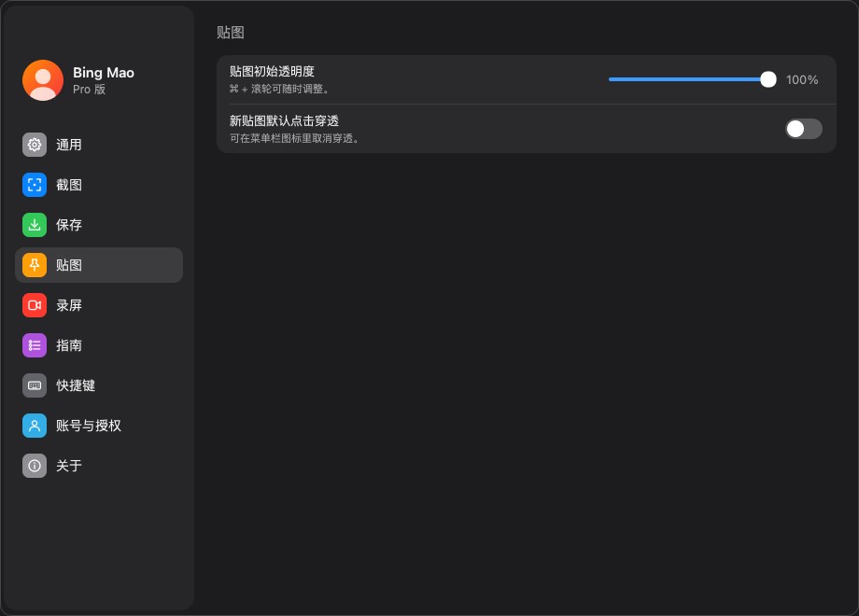Viewport: 859px width, 616px height.
Task: Click the Pro 版 label
Action: pyautogui.click(x=90, y=90)
